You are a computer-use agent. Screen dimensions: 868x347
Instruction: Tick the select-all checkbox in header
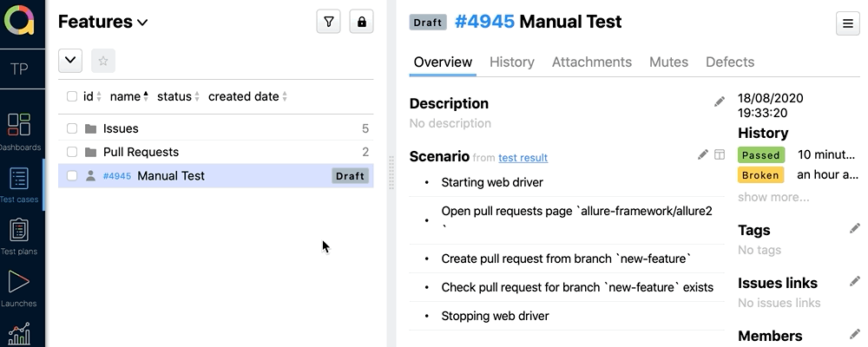tap(72, 96)
